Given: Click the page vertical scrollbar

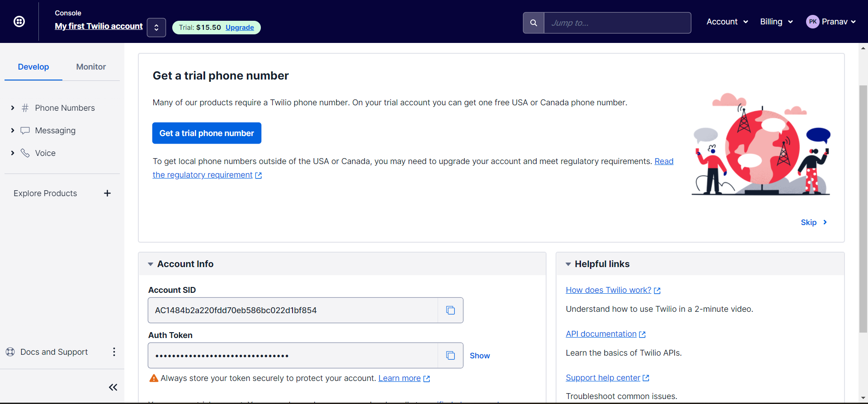Looking at the screenshot, I should pos(863,209).
